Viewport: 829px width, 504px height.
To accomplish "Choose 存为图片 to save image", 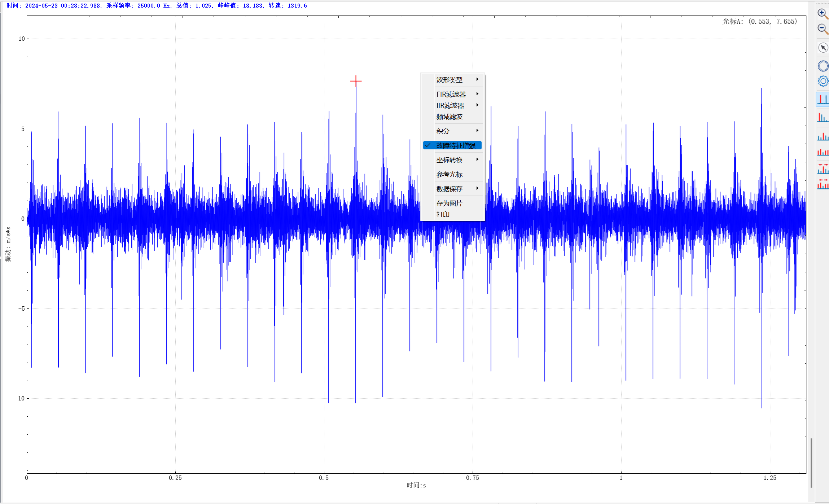I will (x=452, y=203).
